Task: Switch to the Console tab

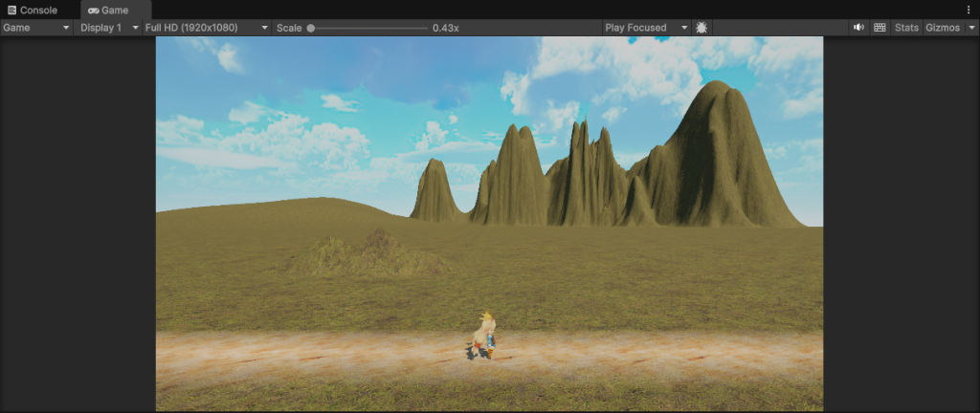Action: coord(38,10)
